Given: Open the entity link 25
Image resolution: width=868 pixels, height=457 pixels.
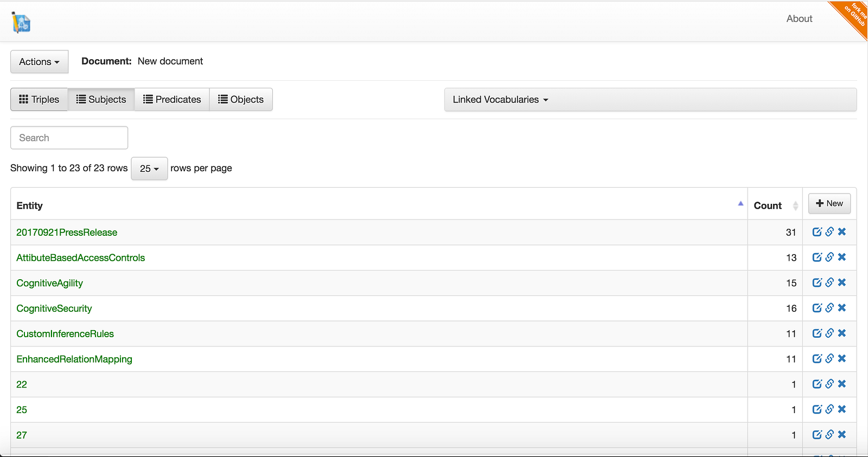Looking at the screenshot, I should click(x=22, y=410).
